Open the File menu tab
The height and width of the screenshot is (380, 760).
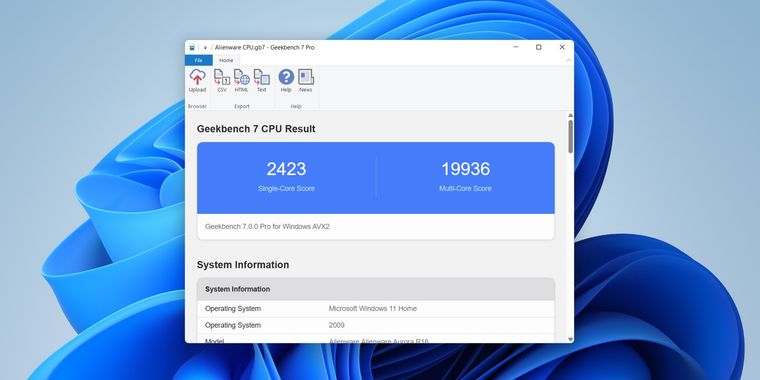pyautogui.click(x=199, y=60)
